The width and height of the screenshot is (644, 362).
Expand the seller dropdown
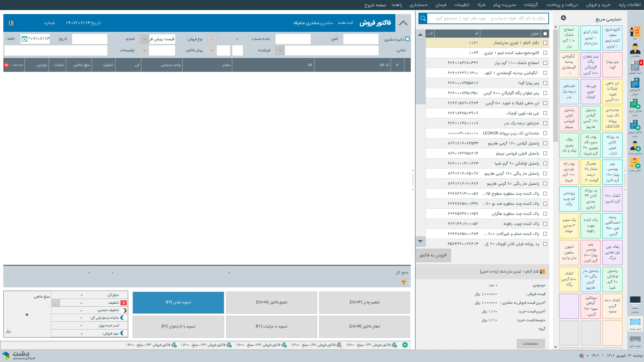click(280, 51)
